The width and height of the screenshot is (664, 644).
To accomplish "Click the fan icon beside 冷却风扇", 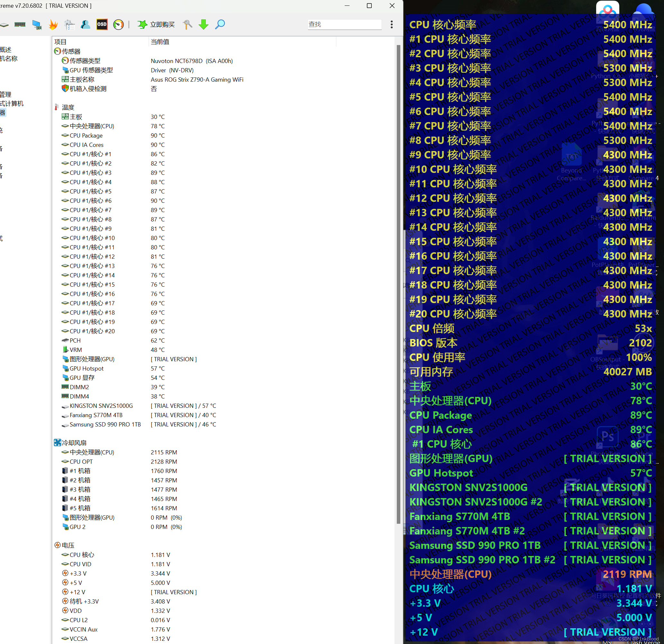I will tap(58, 443).
